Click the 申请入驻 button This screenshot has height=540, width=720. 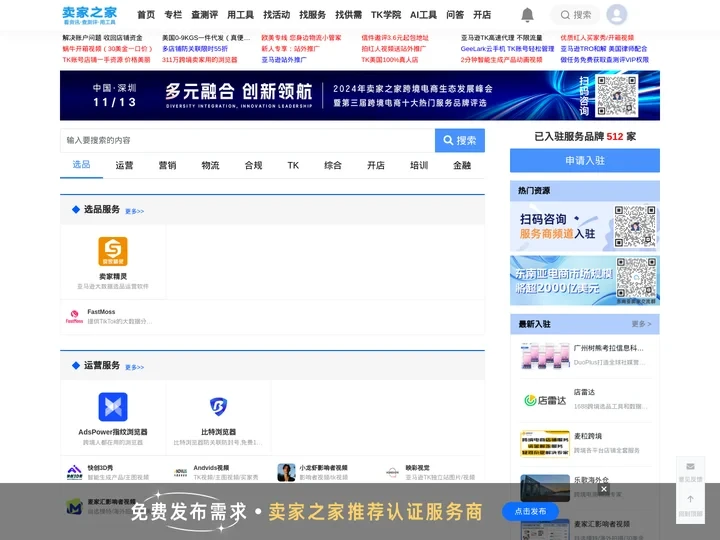tap(585, 160)
